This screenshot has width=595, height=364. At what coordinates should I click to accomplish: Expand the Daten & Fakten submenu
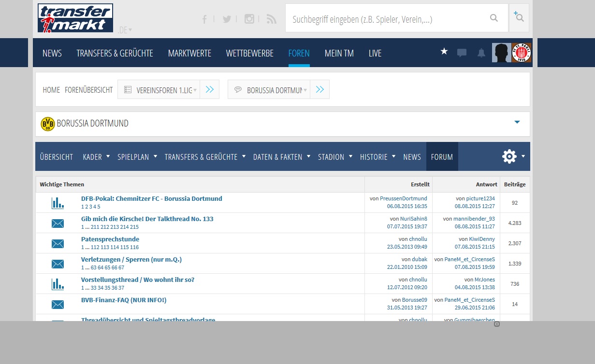click(x=308, y=156)
